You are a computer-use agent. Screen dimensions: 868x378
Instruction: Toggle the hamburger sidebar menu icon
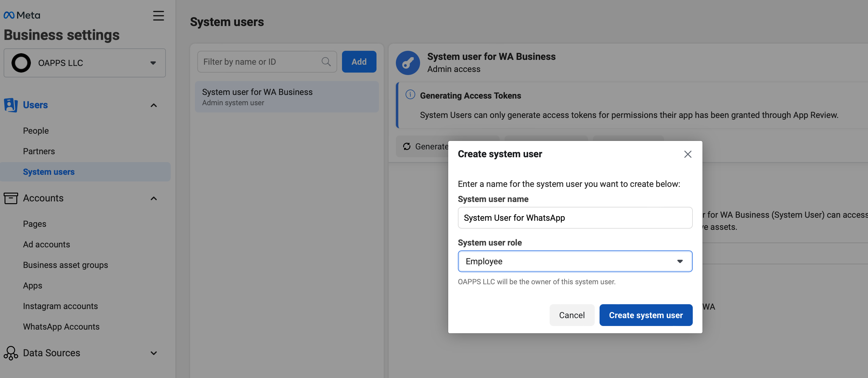[158, 15]
